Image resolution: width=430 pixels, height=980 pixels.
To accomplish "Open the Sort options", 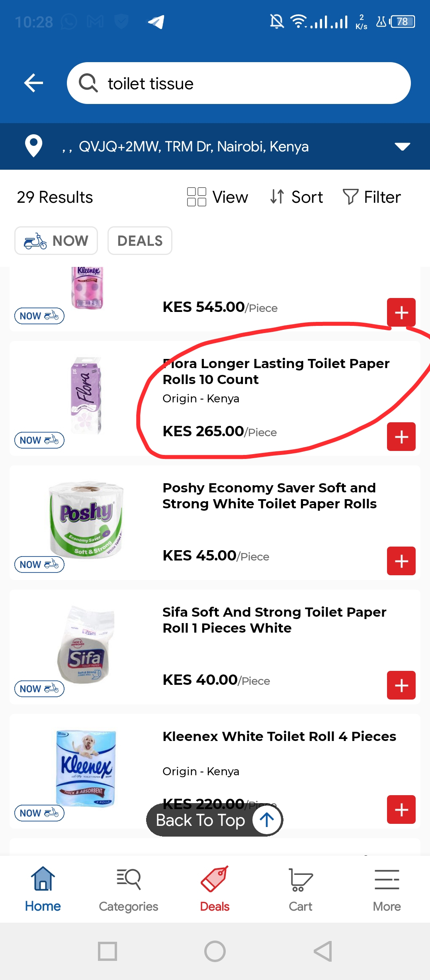I will click(x=297, y=197).
